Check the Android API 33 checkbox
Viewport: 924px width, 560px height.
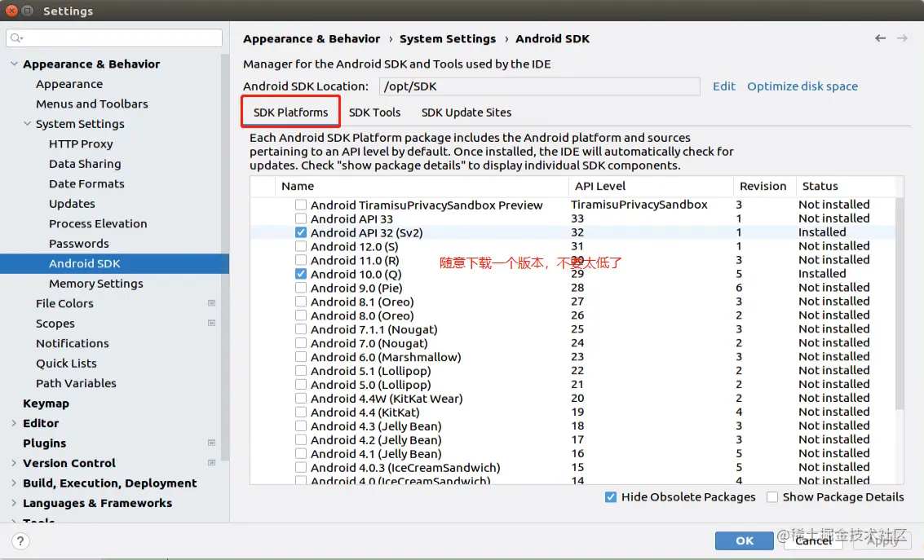[301, 218]
